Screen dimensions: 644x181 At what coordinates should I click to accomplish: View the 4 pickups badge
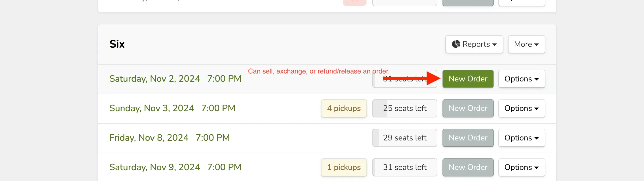coord(344,108)
